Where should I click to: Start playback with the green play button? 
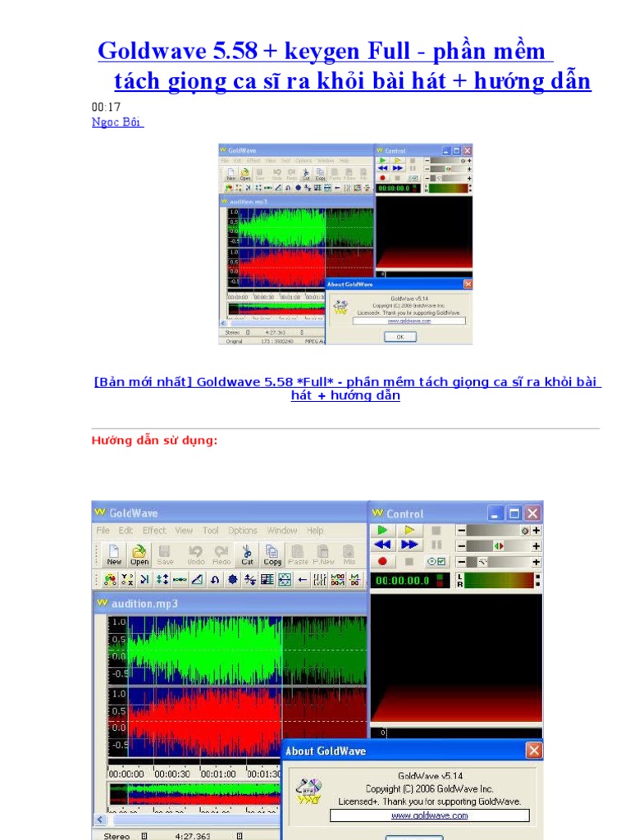[382, 530]
